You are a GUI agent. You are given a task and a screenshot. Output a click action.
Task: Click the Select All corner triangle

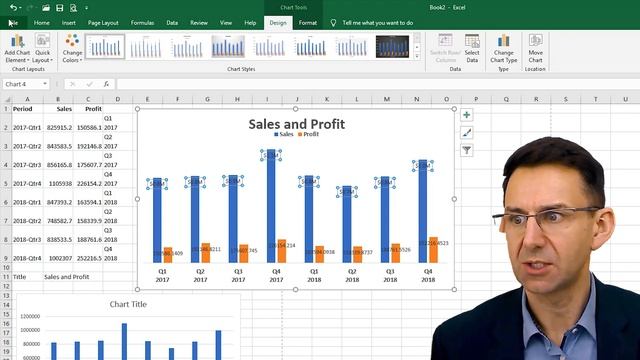point(6,99)
